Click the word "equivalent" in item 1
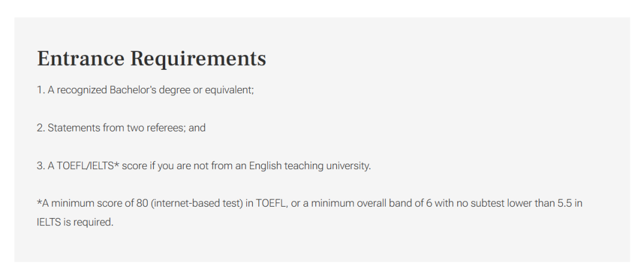644x270 pixels. (228, 90)
